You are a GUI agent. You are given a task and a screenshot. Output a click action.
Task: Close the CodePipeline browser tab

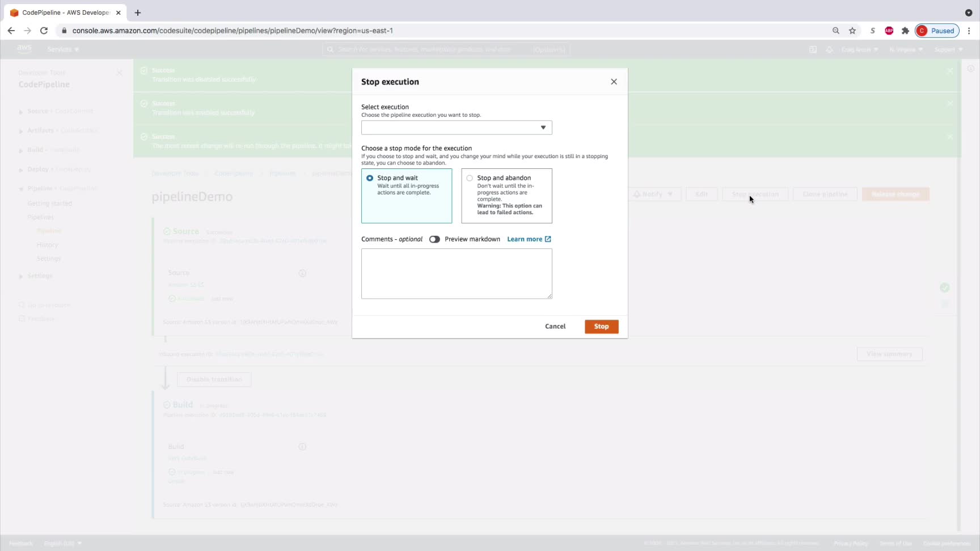pos(119,12)
